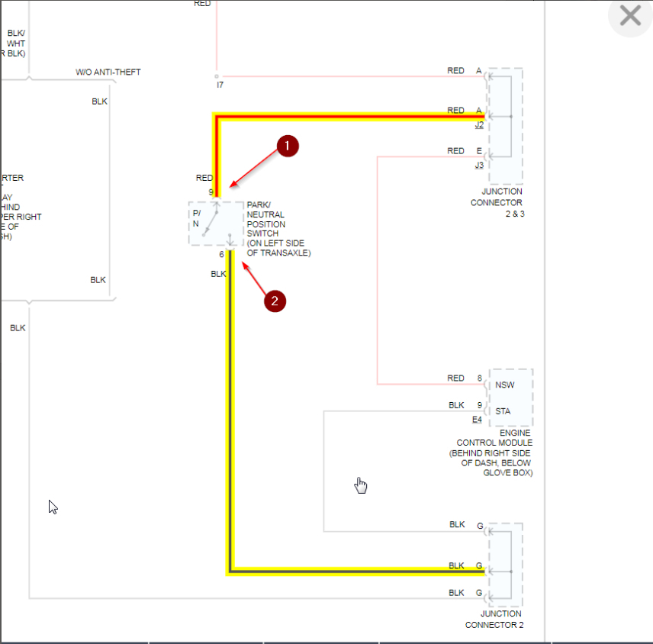Viewport: 653px width, 644px height.
Task: Click the RED E terminal label at J3
Action: click(465, 151)
